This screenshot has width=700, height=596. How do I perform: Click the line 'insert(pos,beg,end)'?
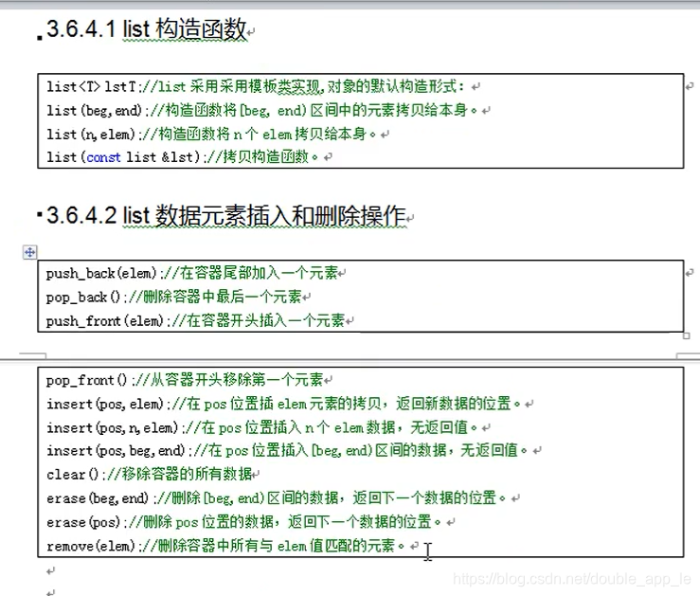click(x=287, y=450)
